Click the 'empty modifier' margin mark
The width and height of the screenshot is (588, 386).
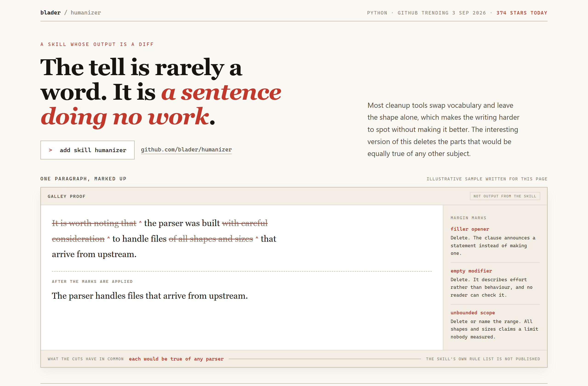click(471, 271)
